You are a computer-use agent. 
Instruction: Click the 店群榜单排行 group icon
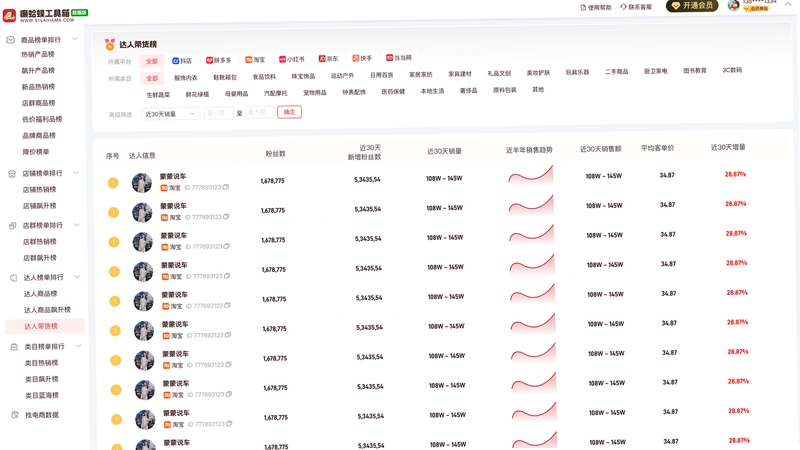(12, 226)
